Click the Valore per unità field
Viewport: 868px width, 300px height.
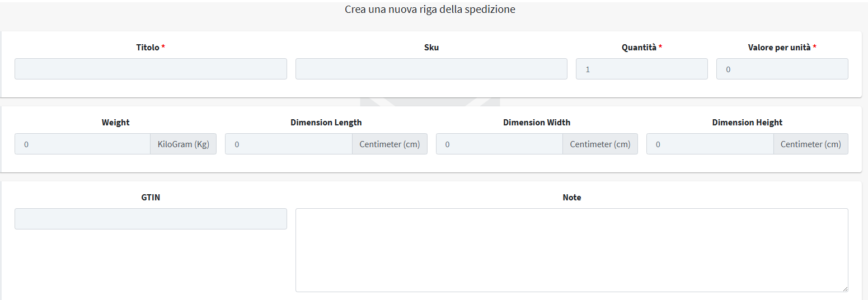[782, 69]
